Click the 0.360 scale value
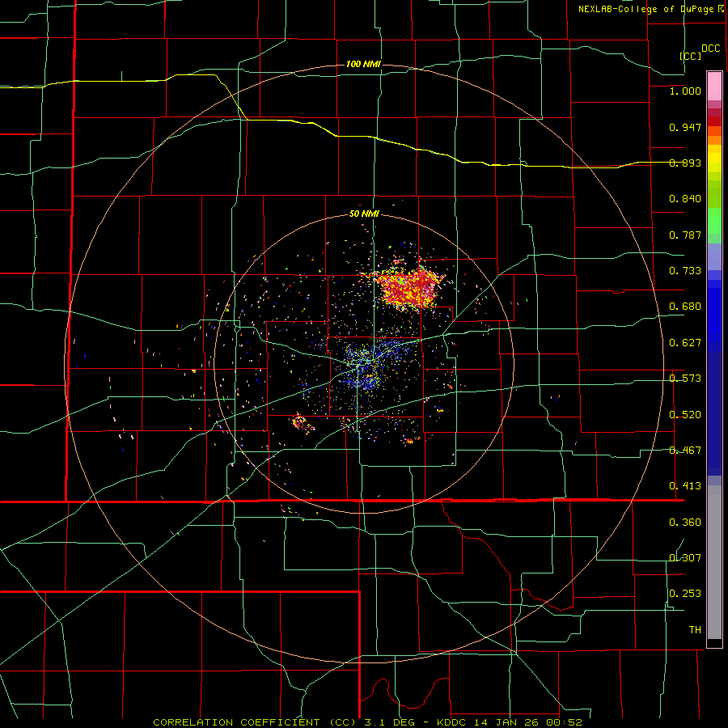The width and height of the screenshot is (728, 728). coord(685,523)
